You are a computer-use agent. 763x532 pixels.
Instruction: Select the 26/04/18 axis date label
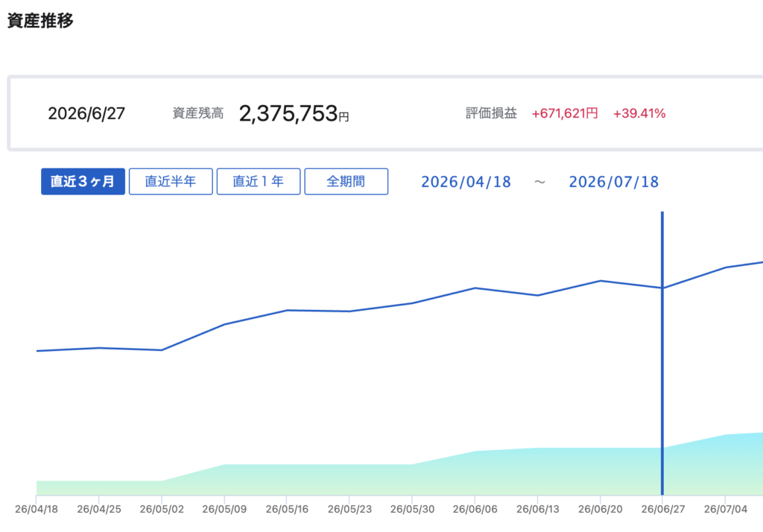tap(37, 509)
